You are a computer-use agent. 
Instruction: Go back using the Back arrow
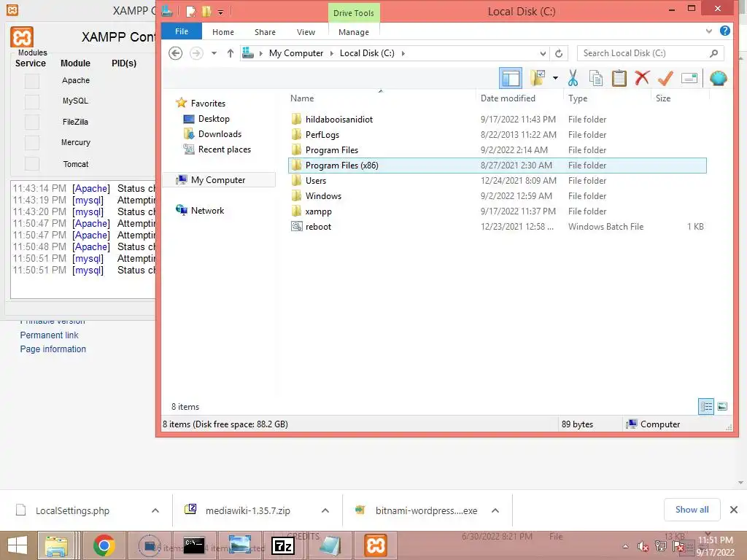175,53
